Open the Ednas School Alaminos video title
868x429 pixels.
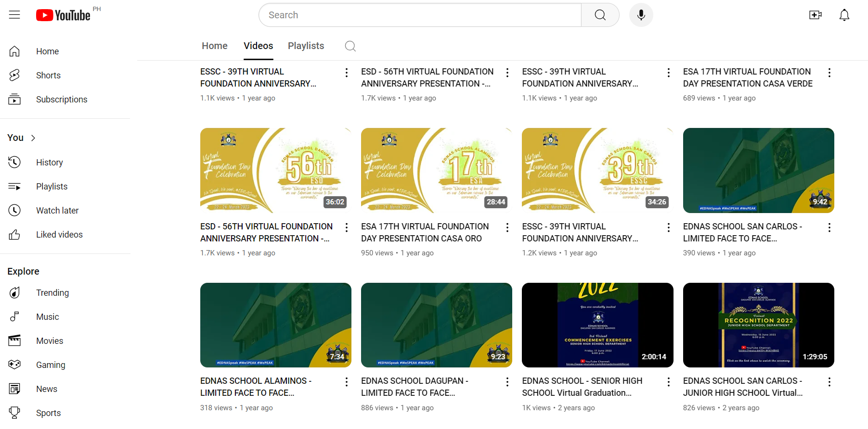(x=256, y=387)
